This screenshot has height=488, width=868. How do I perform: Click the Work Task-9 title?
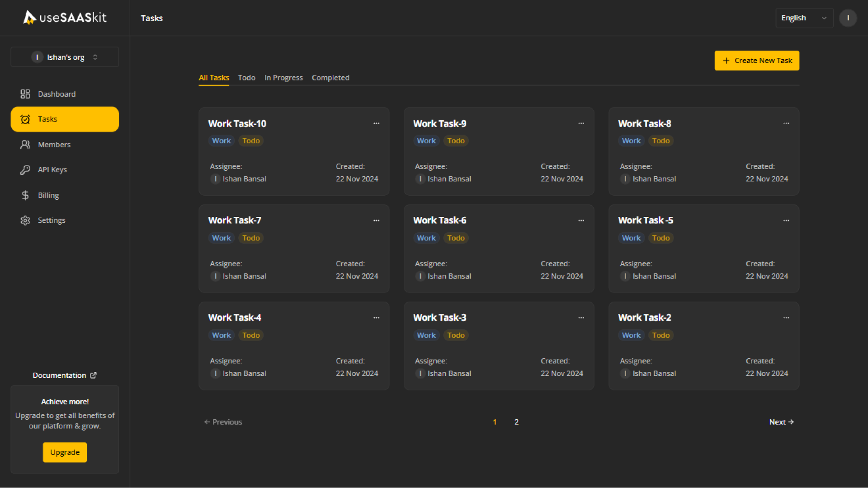point(440,124)
